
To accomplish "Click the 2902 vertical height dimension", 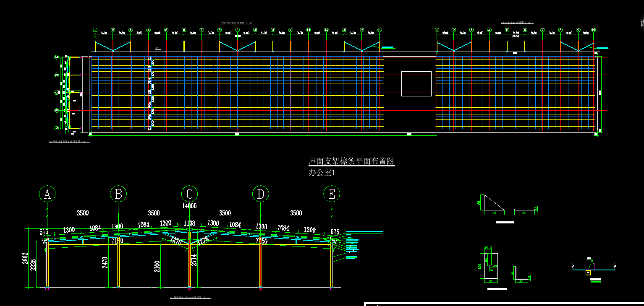I will [x=26, y=261].
